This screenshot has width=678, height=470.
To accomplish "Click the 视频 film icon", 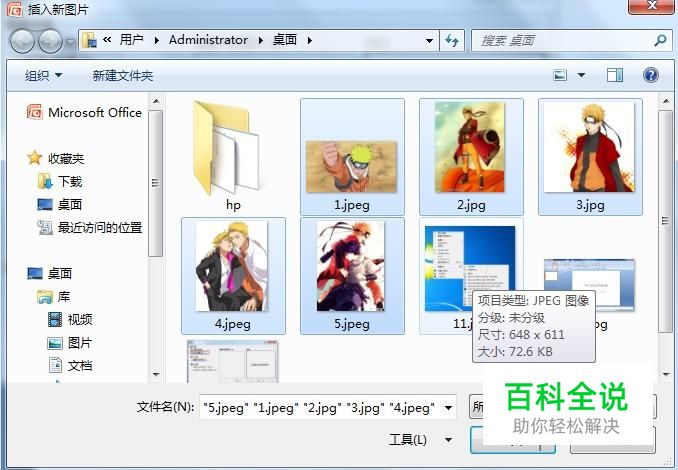I will pos(55,320).
